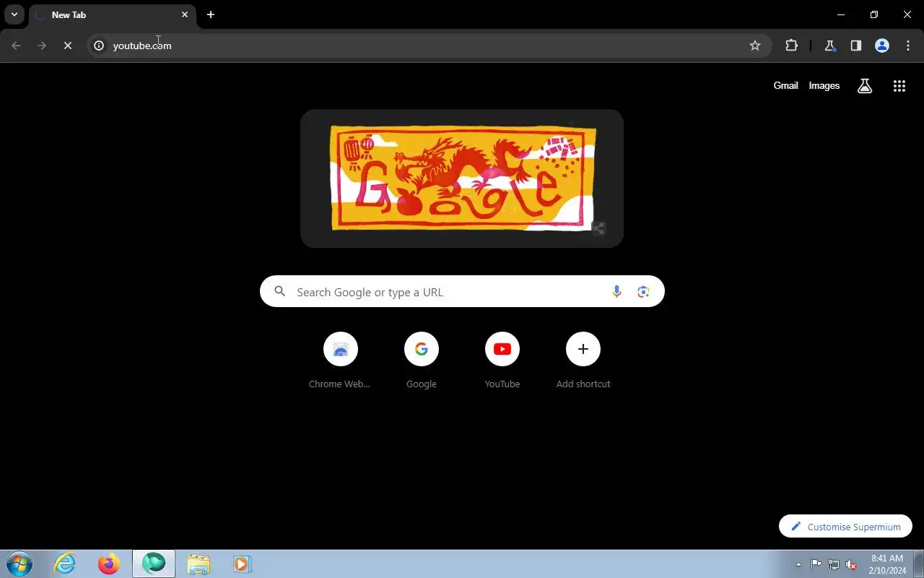Open the profile avatar menu
Viewport: 924px width, 578px height.
pos(881,46)
